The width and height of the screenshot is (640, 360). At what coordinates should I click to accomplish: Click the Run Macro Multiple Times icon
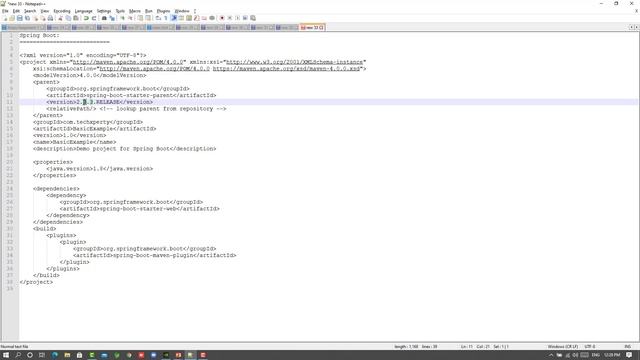[245, 18]
